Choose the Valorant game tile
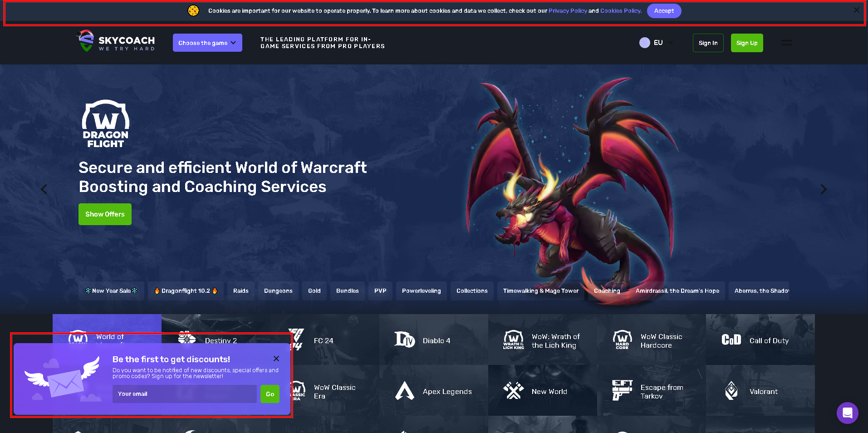868x433 pixels. point(760,391)
